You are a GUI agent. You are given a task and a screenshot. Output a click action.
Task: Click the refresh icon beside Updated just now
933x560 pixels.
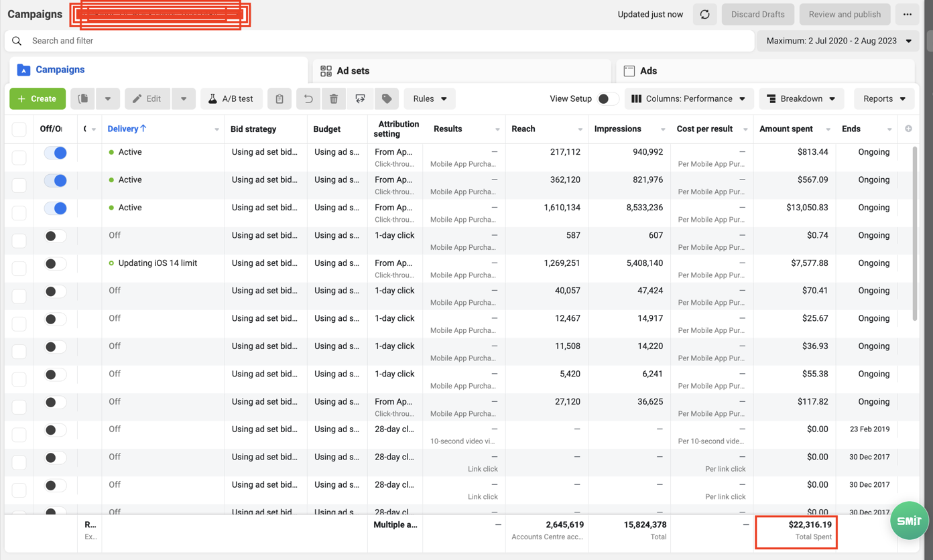point(704,14)
